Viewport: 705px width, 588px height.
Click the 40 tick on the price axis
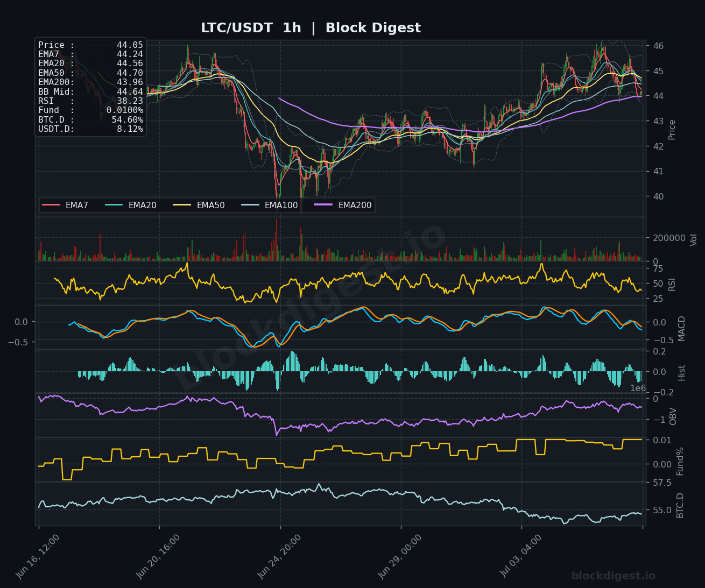tap(658, 196)
